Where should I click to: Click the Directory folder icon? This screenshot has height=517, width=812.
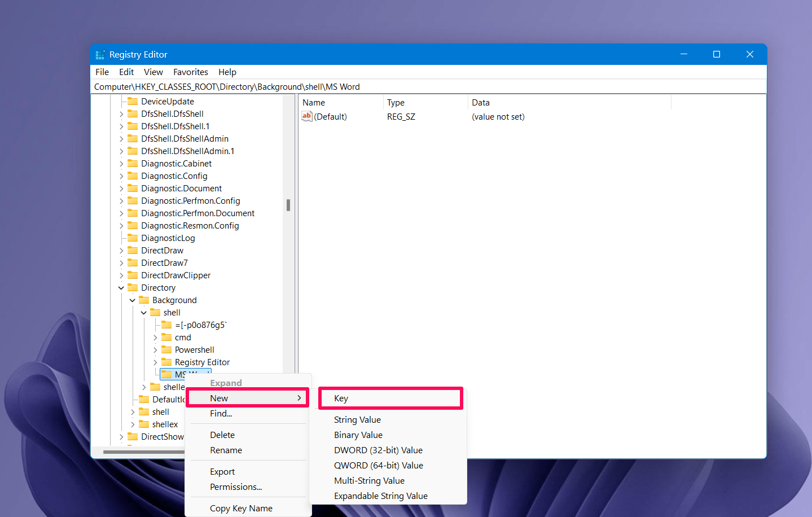click(x=133, y=288)
